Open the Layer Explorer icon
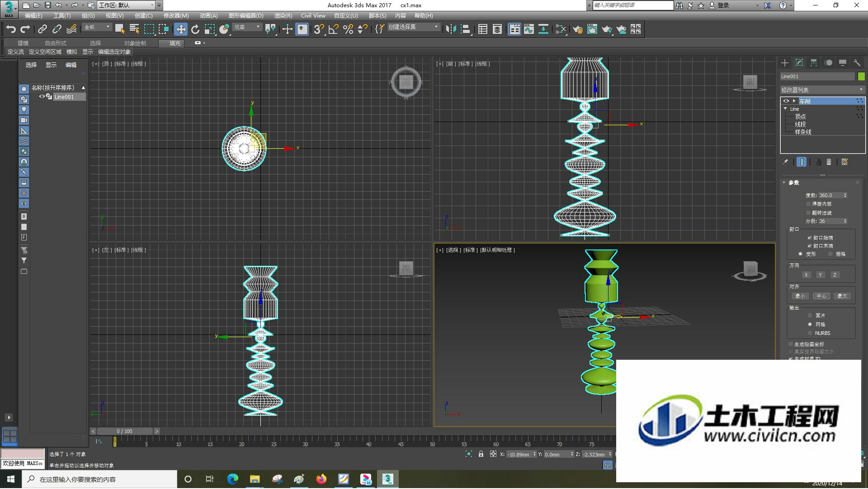868x489 pixels. [x=497, y=29]
